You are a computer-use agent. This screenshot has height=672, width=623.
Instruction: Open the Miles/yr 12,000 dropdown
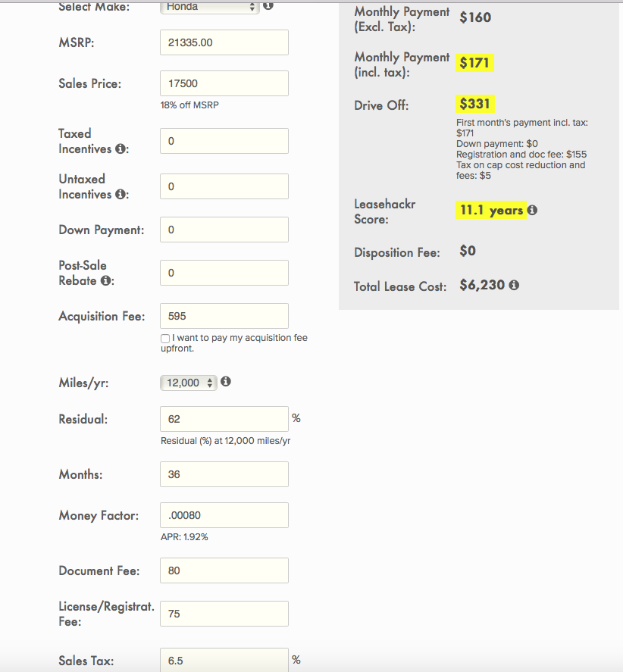click(x=189, y=383)
